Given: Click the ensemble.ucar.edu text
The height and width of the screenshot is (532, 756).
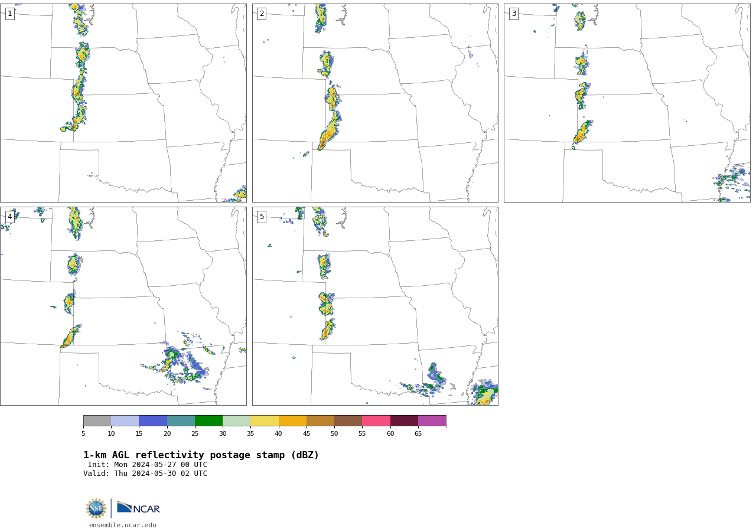Looking at the screenshot, I should point(123,525).
